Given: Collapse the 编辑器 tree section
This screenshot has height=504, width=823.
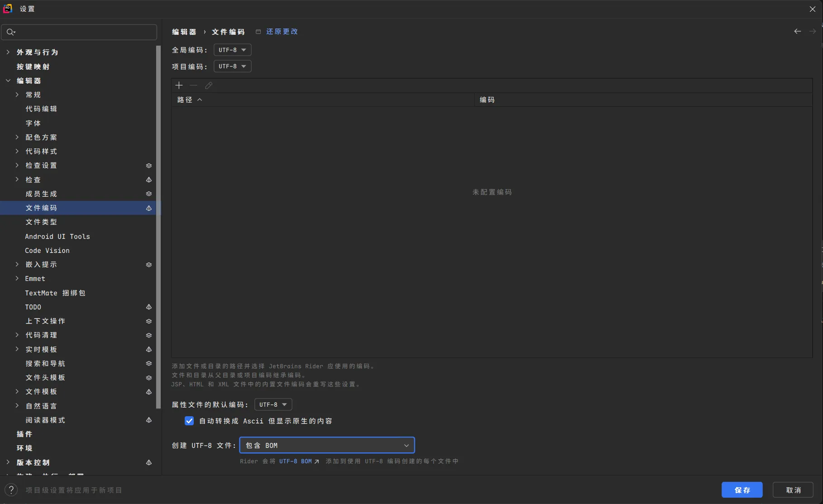Looking at the screenshot, I should 8,80.
